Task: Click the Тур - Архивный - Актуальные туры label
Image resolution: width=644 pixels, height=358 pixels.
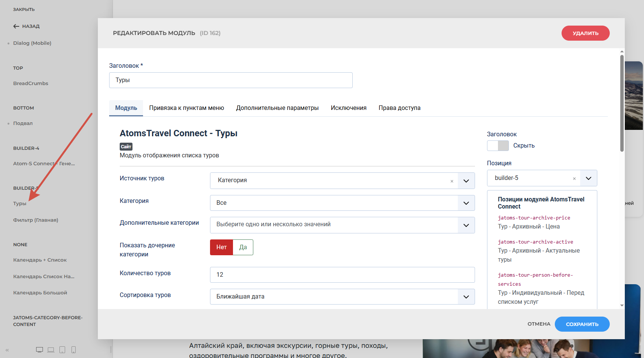Action: 539,255
